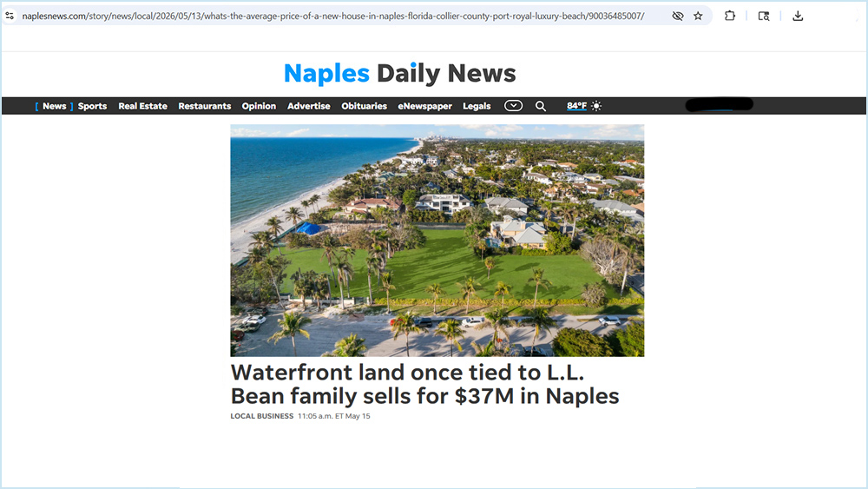
Task: Click the 84°F weather link
Action: coord(576,106)
